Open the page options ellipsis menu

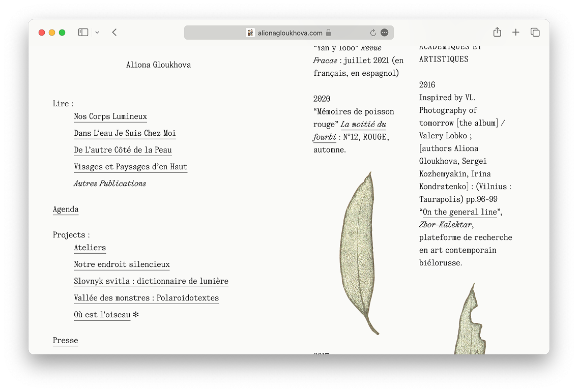[x=385, y=33]
